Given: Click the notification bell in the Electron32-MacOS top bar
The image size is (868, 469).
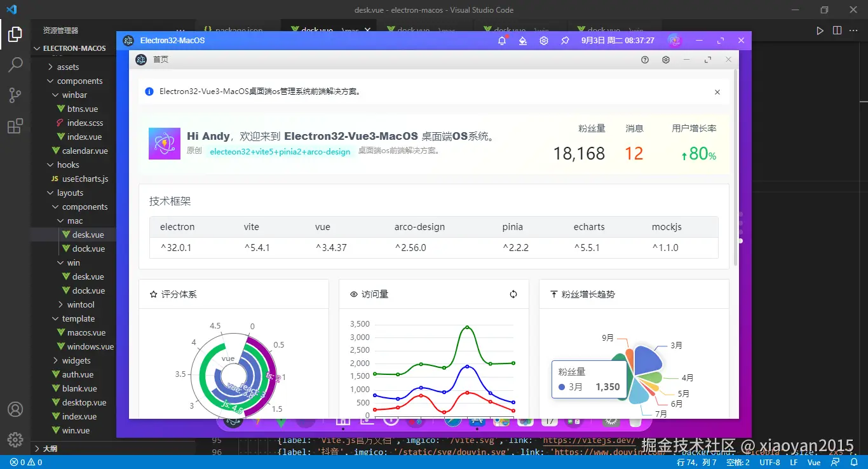Looking at the screenshot, I should click(502, 41).
